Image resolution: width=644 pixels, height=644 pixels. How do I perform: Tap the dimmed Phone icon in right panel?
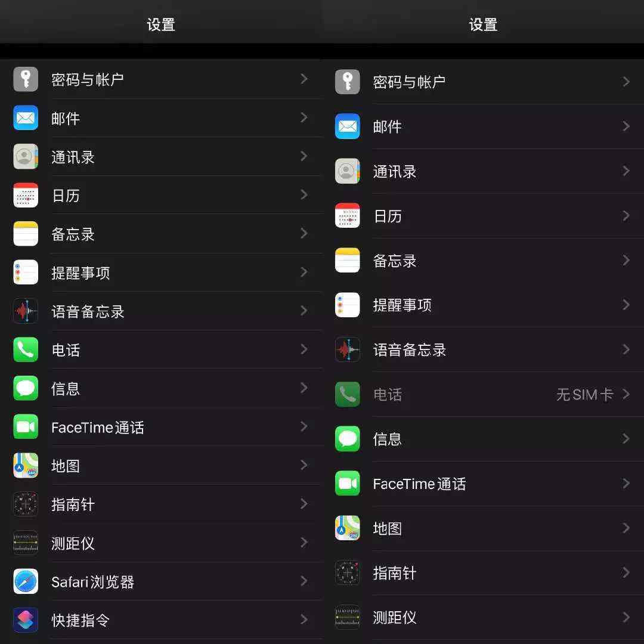pyautogui.click(x=348, y=394)
